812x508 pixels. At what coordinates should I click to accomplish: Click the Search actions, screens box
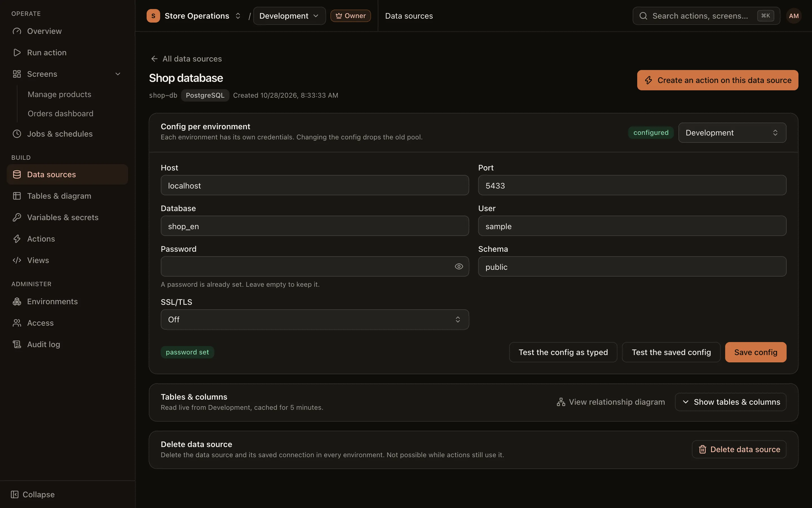706,16
